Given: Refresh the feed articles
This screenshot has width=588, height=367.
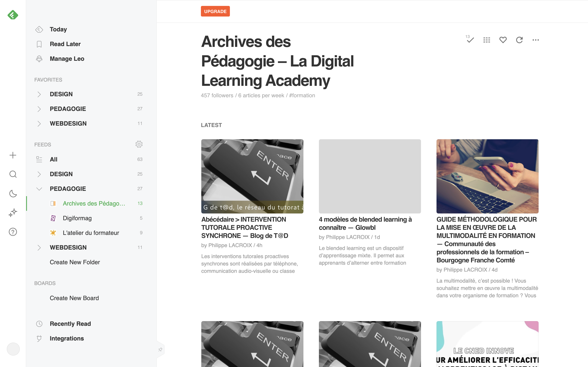Looking at the screenshot, I should 519,40.
